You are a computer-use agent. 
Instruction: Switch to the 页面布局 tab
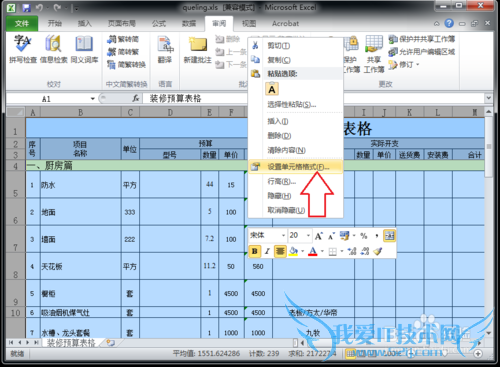(122, 23)
